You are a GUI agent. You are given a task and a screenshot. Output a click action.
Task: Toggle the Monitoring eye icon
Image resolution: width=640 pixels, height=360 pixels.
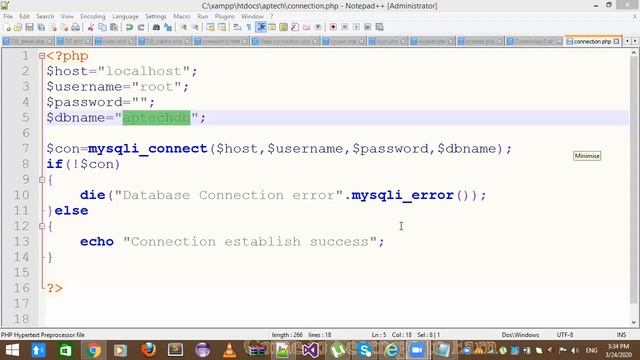click(x=318, y=27)
